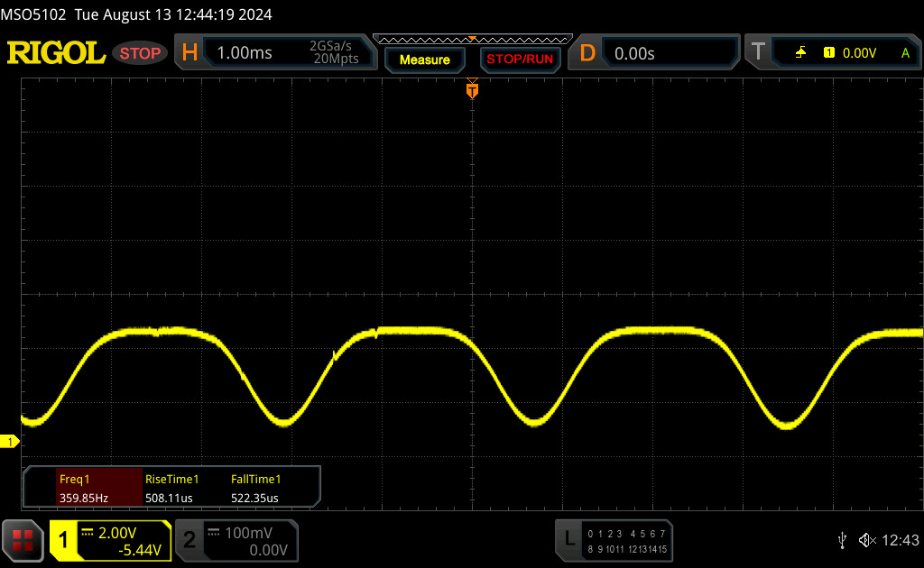Open the 1.00ms timebase scale setting
The height and width of the screenshot is (568, 924).
pos(245,53)
